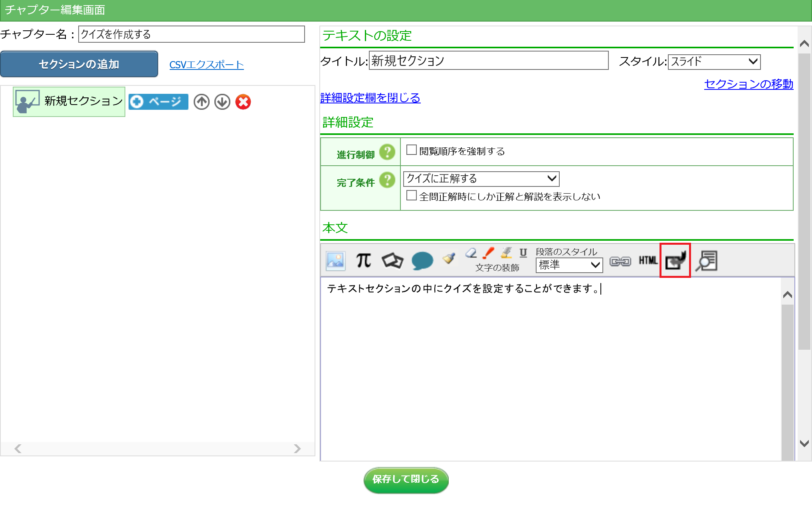Click the magnifier preview page icon
Viewport: 812px width, 511px height.
click(x=706, y=261)
